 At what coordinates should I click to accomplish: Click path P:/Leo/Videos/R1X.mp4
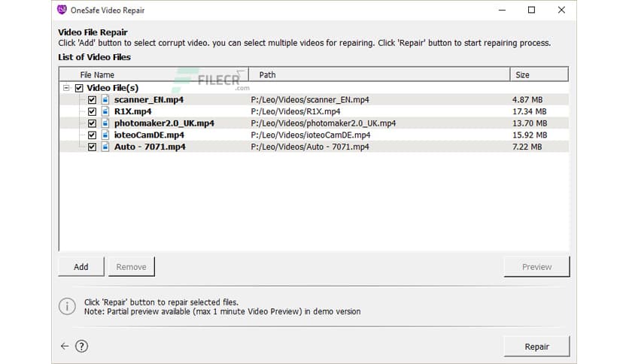[x=296, y=111]
